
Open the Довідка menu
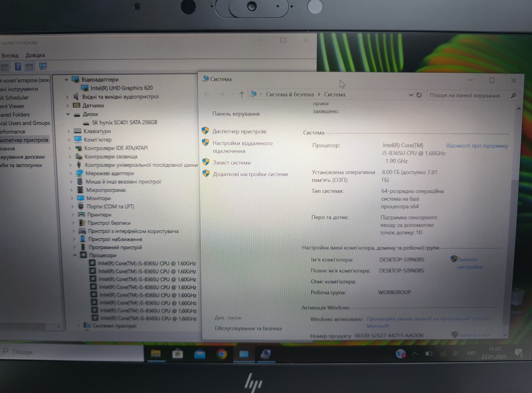click(x=35, y=55)
